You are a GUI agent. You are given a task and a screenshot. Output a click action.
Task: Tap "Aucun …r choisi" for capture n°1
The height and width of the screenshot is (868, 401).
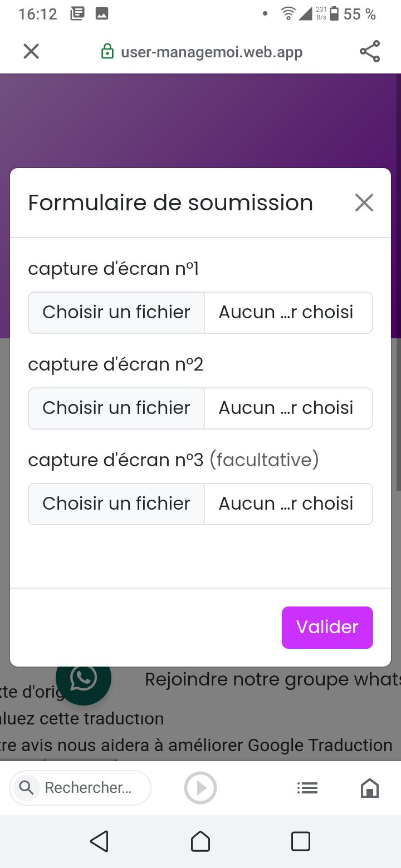pos(287,313)
